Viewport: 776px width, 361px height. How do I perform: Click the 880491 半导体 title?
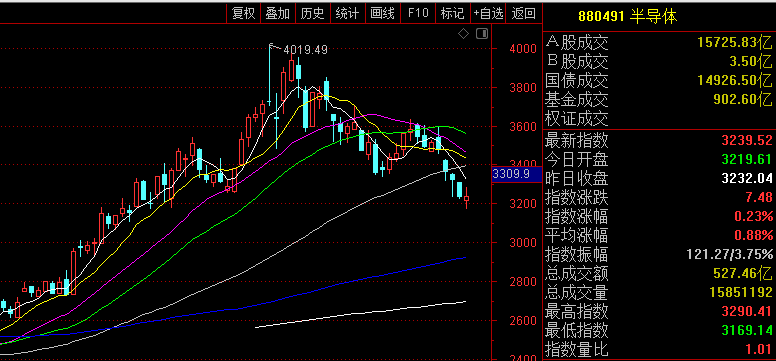[x=628, y=16]
